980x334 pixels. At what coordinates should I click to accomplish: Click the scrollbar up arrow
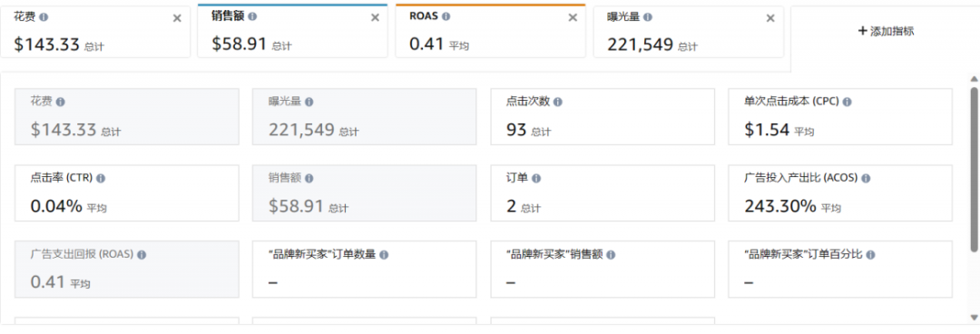[x=974, y=79]
